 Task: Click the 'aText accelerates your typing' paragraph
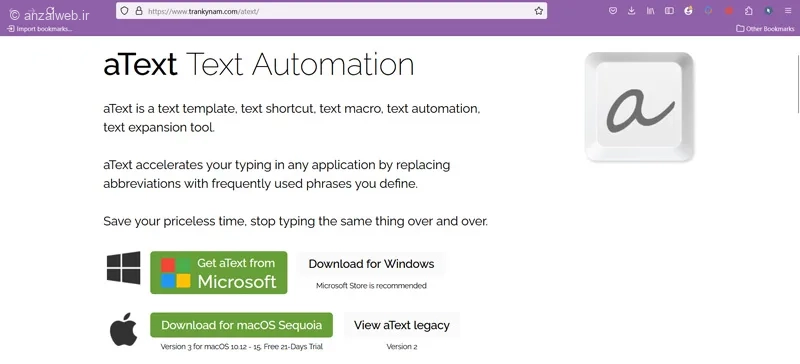[277, 175]
